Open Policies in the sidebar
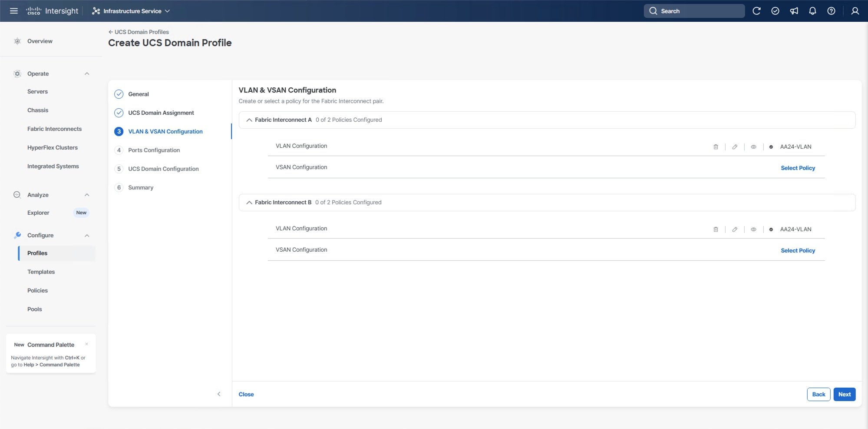The height and width of the screenshot is (429, 868). pyautogui.click(x=37, y=290)
